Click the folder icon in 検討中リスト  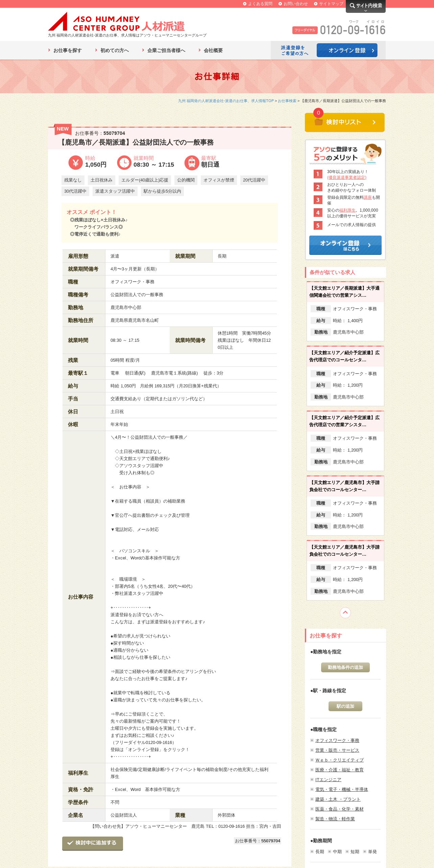point(318,122)
